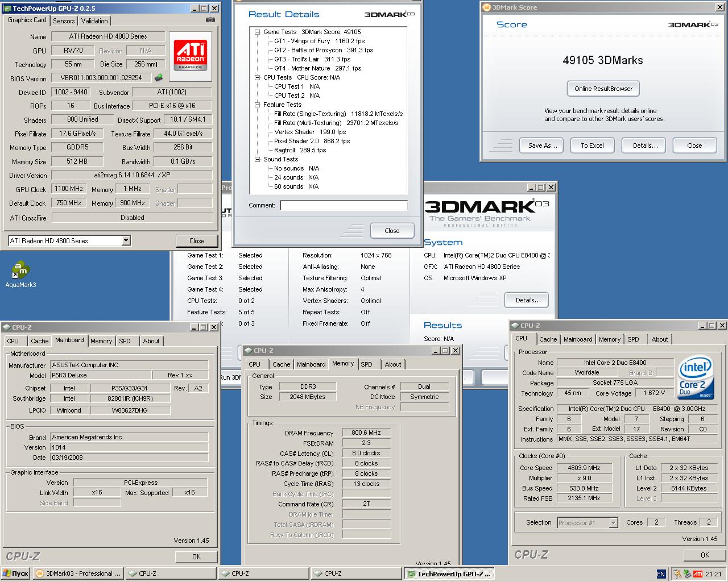Image resolution: width=728 pixels, height=582 pixels.
Task: Open the AquaMark3 desktop icon
Action: click(20, 275)
